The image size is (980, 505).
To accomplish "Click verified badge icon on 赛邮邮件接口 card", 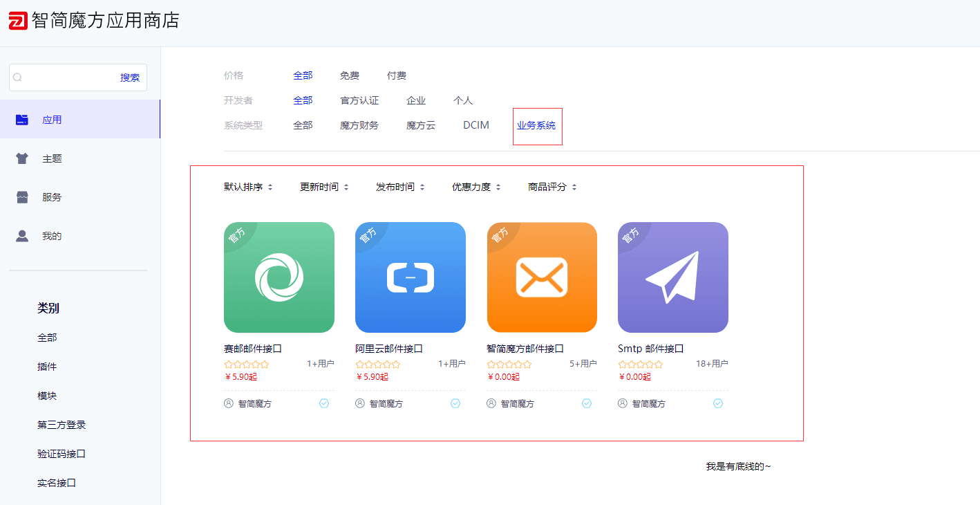I will [x=324, y=403].
